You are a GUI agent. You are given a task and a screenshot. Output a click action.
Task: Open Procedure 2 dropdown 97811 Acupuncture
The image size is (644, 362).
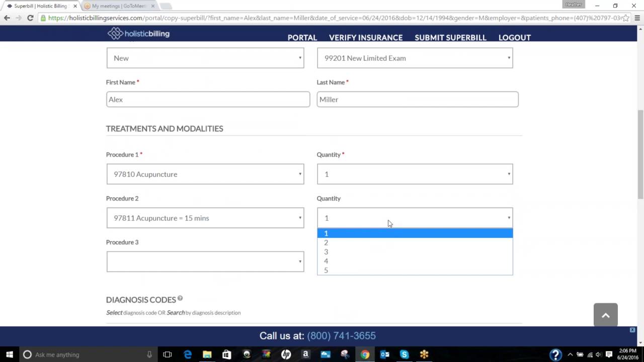205,218
